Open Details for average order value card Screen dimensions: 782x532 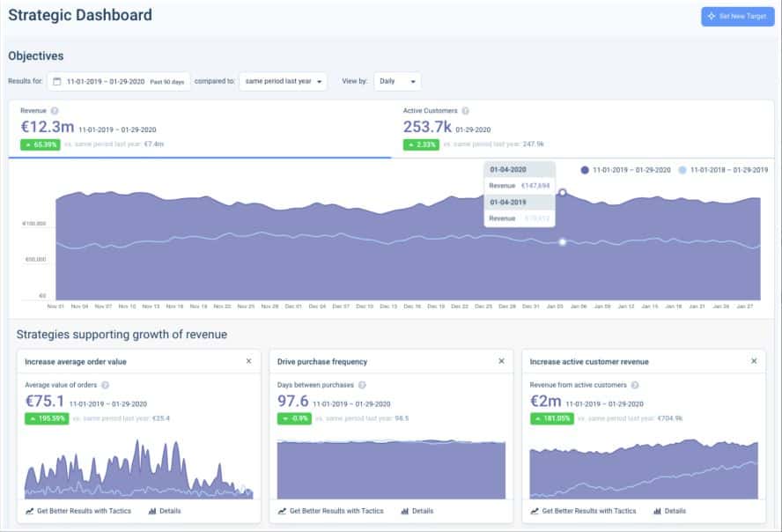165,511
